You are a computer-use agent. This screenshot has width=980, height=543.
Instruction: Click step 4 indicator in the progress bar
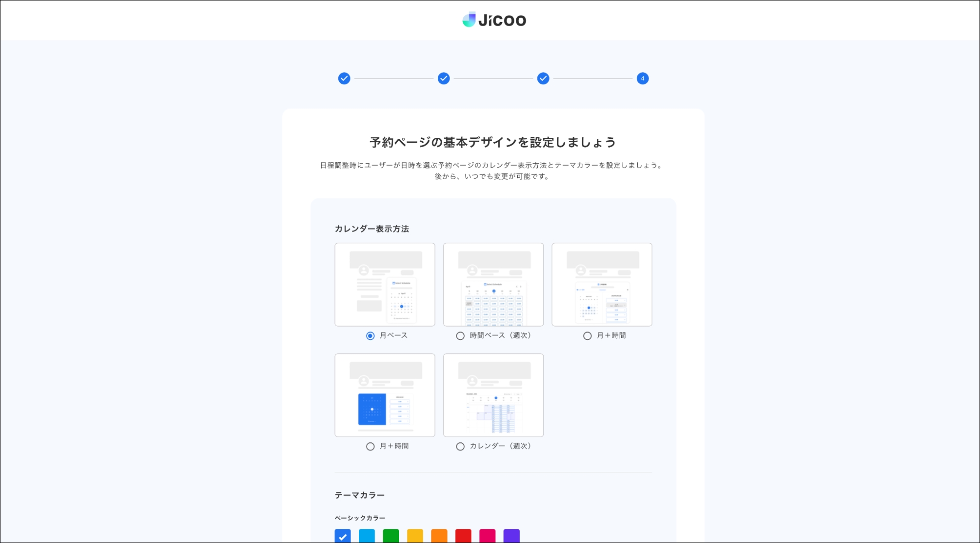pos(643,78)
